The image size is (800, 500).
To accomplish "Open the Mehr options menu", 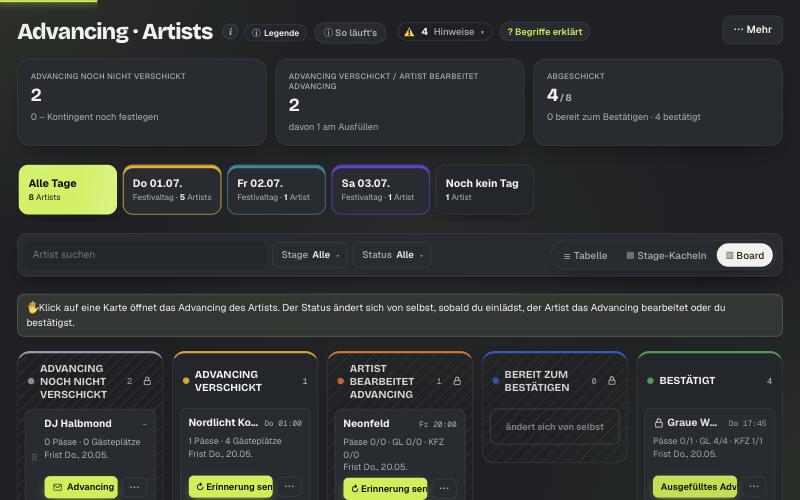I will tap(753, 30).
